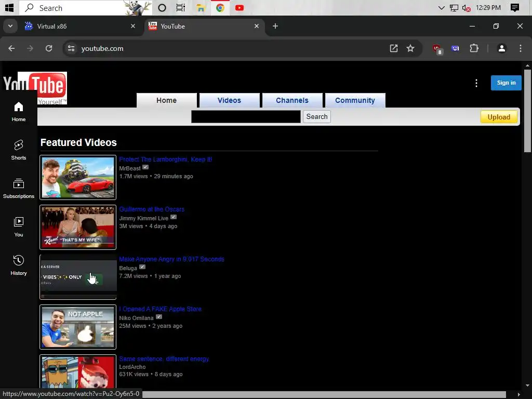Open History in the sidebar

tap(19, 265)
